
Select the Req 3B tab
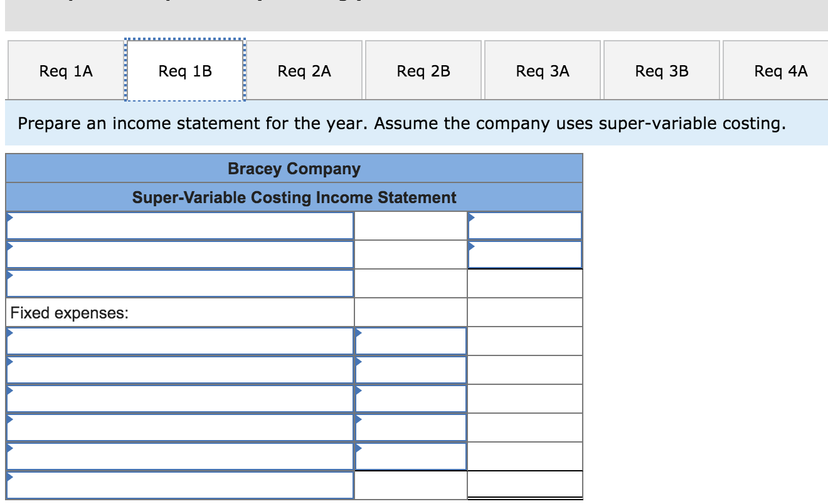(x=661, y=71)
